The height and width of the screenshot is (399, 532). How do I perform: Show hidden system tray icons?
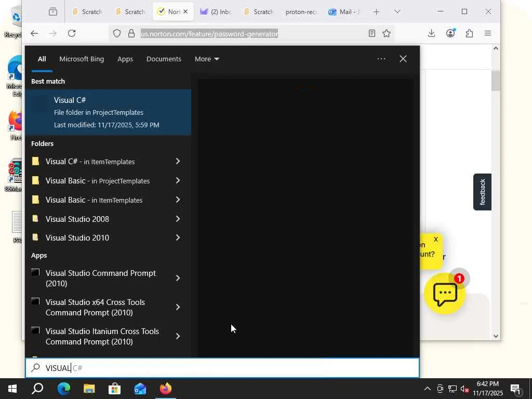(428, 389)
